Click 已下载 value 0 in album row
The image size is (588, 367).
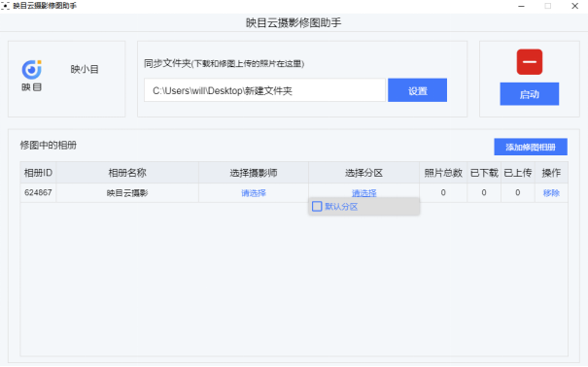click(x=484, y=193)
